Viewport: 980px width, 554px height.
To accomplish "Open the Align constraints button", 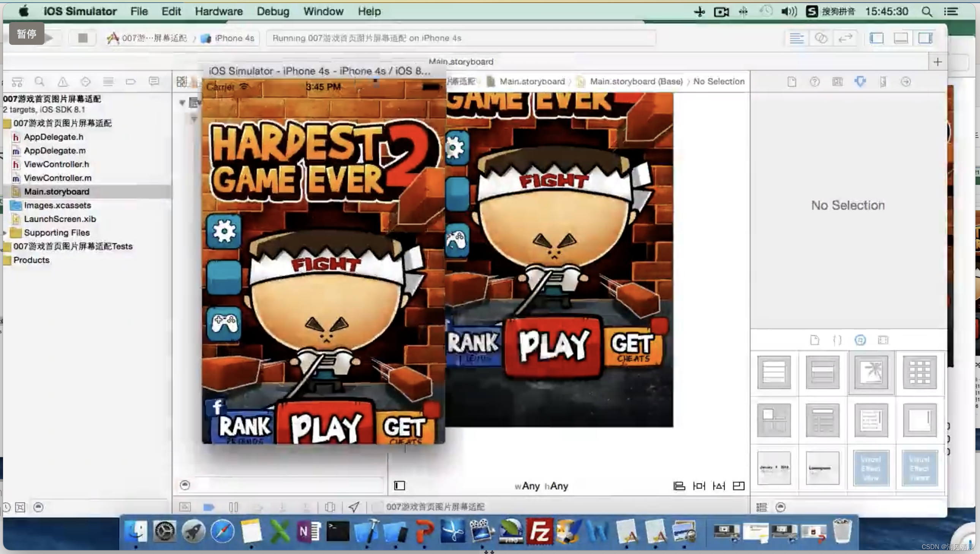I will click(679, 486).
